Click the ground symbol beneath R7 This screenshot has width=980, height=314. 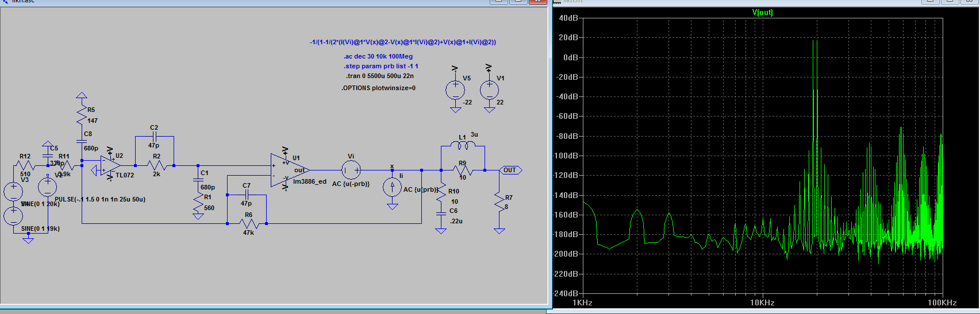tap(499, 231)
